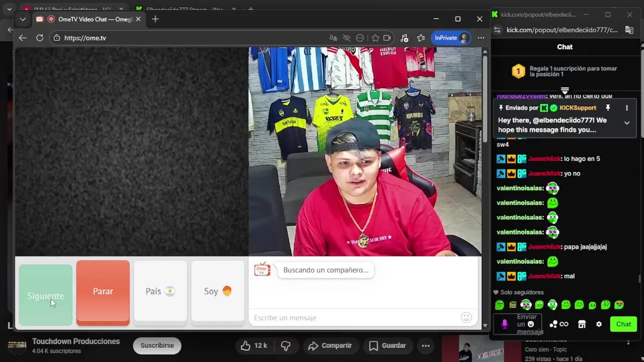The image size is (644, 362).
Task: Dislike the YouTube video
Action: 286,345
